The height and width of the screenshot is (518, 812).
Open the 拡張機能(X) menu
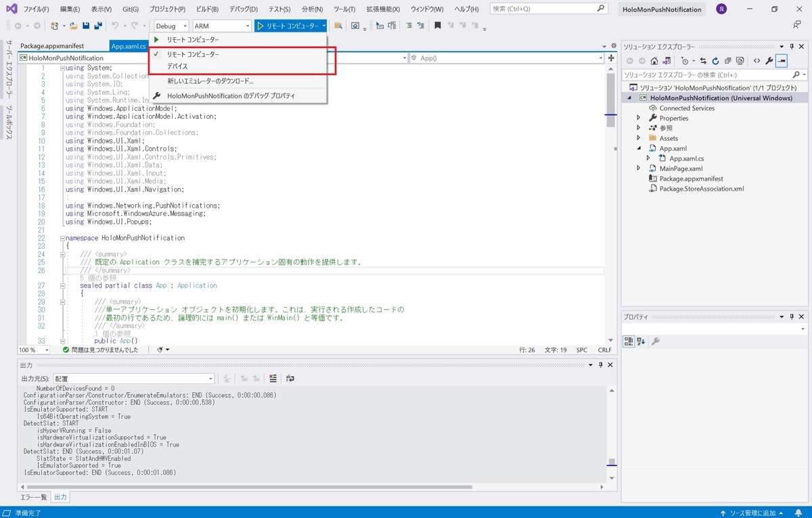tap(383, 9)
